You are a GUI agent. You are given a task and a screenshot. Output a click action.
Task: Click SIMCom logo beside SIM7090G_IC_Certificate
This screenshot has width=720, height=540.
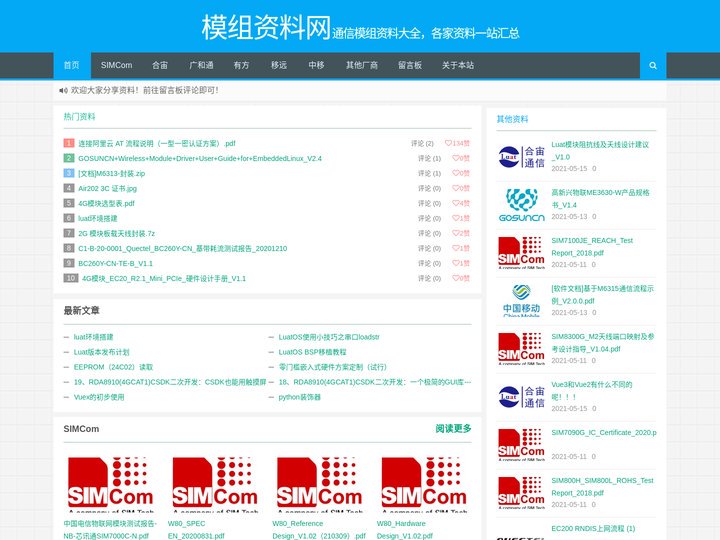[521, 444]
